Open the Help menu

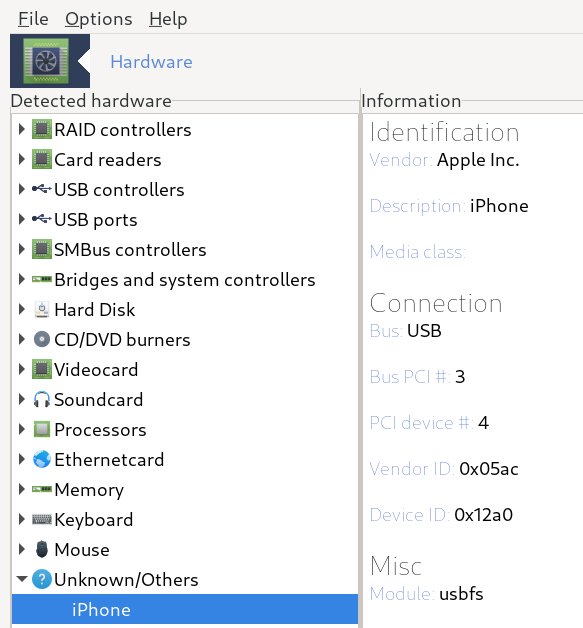click(168, 19)
